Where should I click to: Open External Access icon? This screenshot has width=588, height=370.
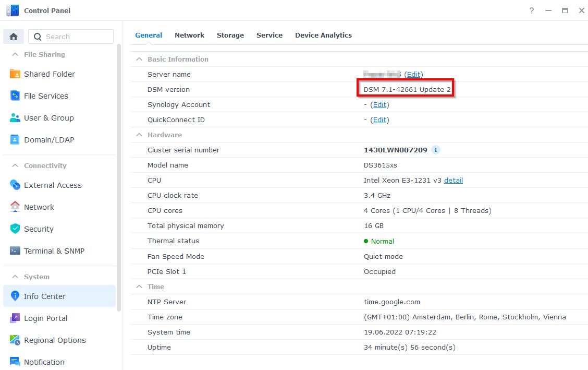point(15,185)
